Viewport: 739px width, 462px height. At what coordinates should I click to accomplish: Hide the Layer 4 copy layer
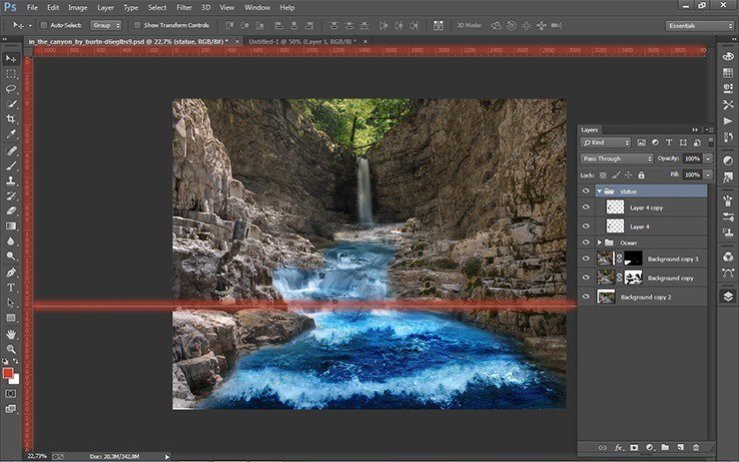click(x=586, y=206)
